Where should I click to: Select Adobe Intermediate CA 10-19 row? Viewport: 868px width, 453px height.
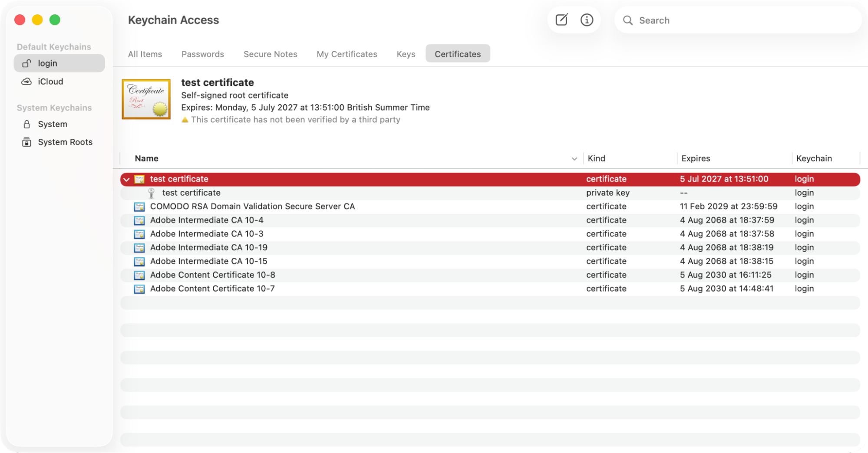490,248
